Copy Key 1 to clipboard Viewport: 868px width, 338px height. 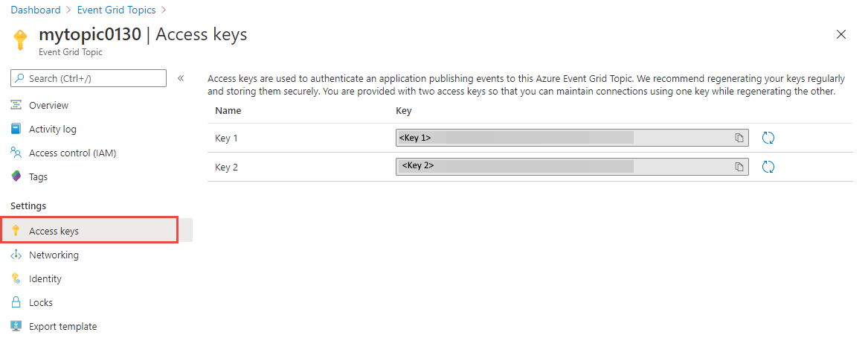point(739,138)
